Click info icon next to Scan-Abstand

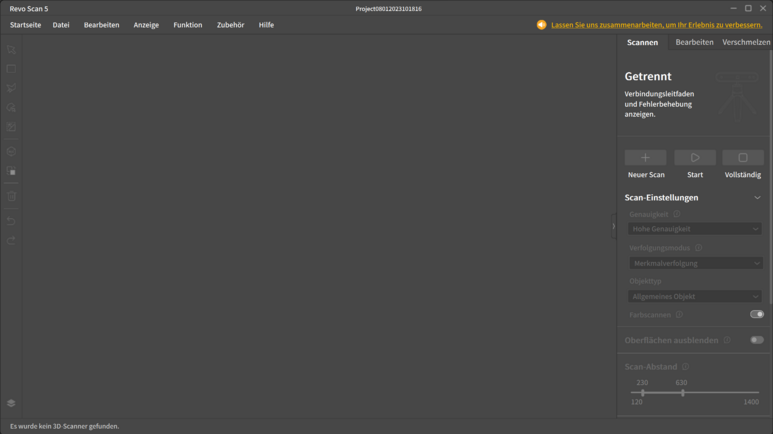coord(686,367)
